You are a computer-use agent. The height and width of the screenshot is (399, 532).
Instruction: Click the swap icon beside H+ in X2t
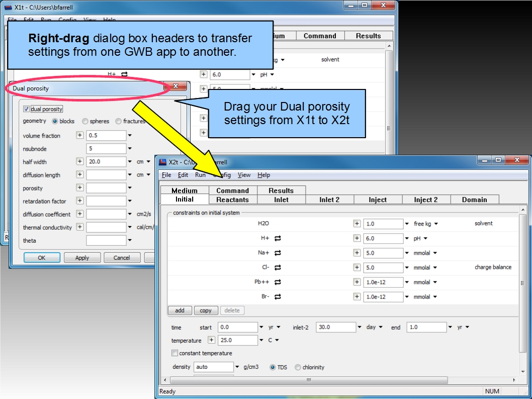278,238
